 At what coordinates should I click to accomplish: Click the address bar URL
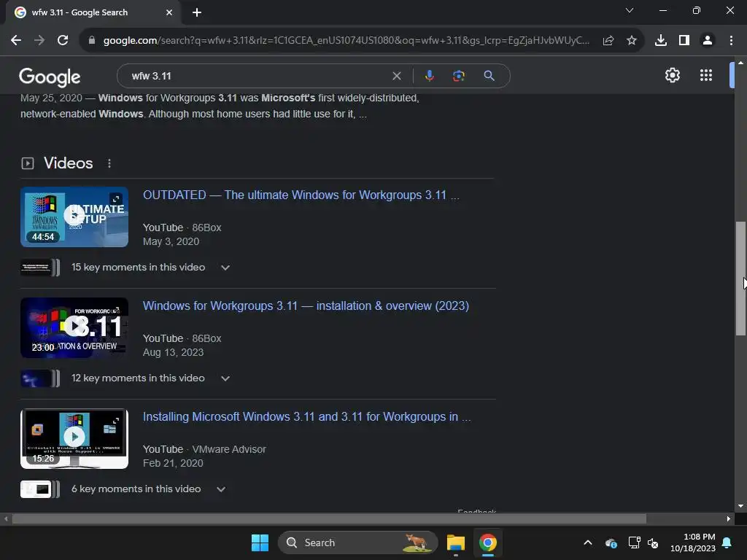(347, 41)
